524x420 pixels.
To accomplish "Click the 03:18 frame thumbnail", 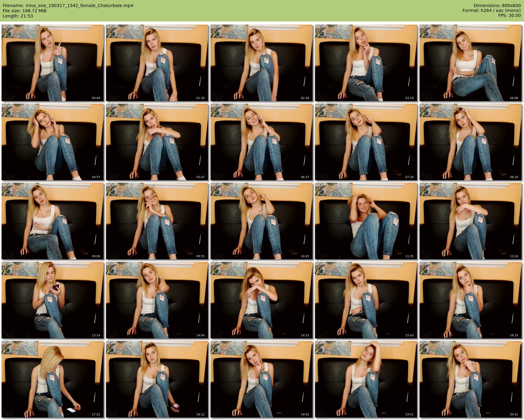I will pos(366,63).
